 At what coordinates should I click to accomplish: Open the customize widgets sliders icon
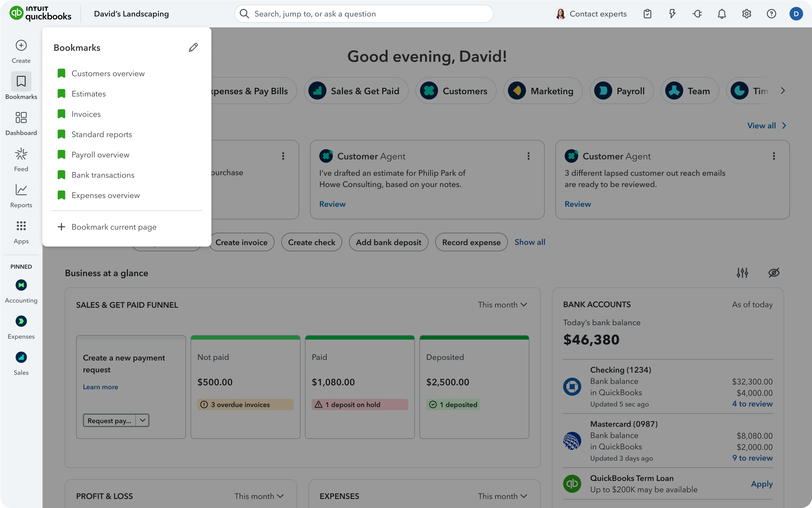(x=742, y=272)
